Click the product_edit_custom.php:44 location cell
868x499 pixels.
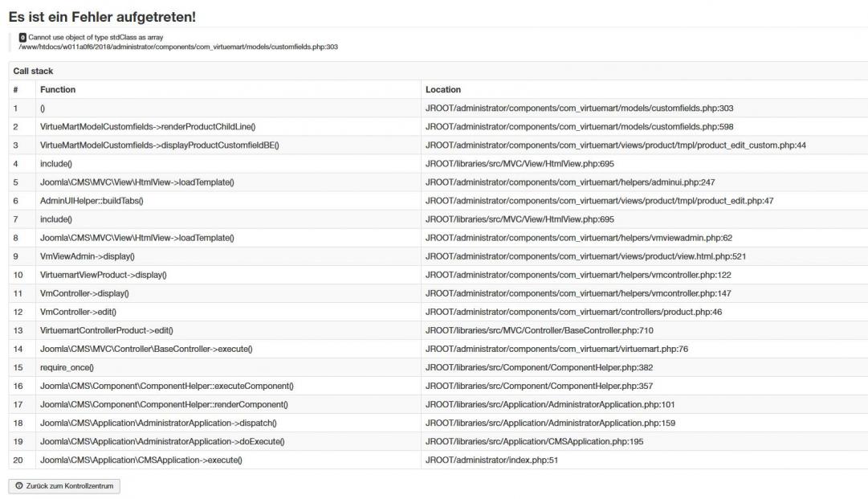tap(615, 145)
